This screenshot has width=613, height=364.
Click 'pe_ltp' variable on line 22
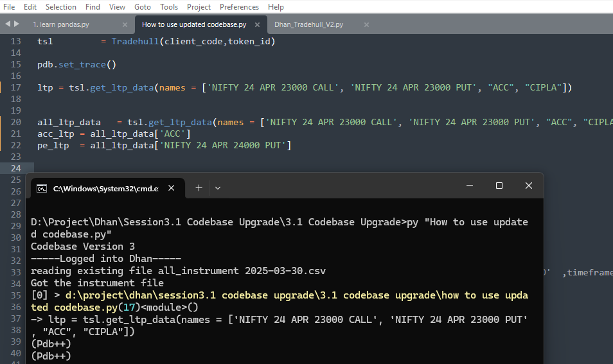pos(53,146)
